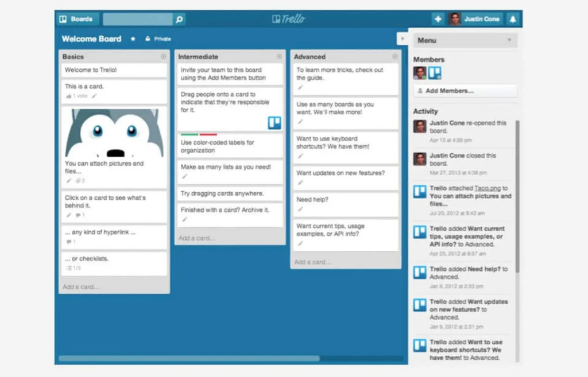
Task: Change the Private visibility setting
Action: pos(158,38)
